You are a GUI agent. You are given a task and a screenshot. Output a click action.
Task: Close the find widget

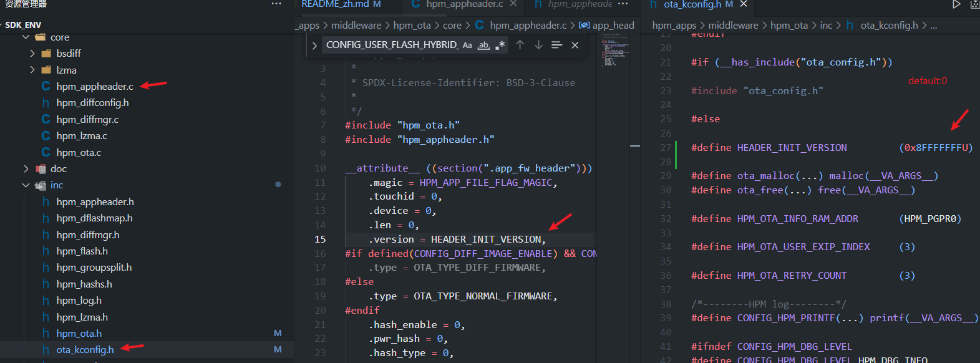pyautogui.click(x=575, y=45)
